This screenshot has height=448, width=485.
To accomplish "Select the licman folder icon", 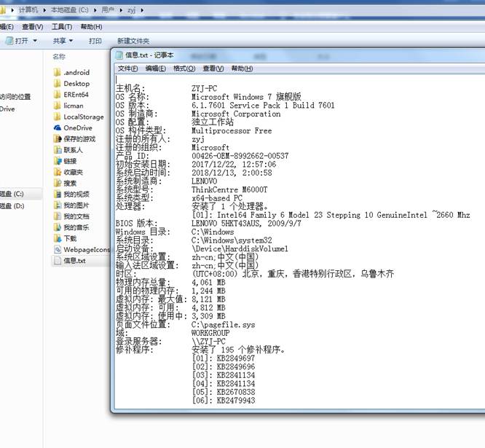I will point(57,106).
